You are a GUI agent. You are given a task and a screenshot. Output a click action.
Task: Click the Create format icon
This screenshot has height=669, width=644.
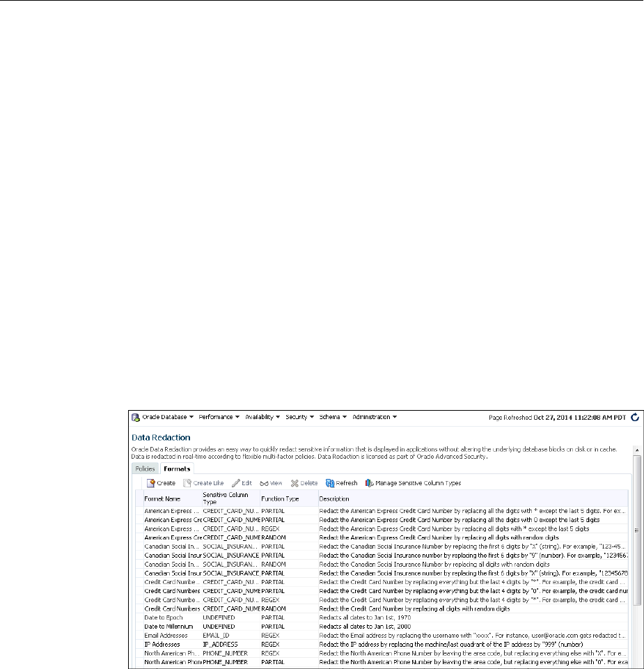point(150,483)
